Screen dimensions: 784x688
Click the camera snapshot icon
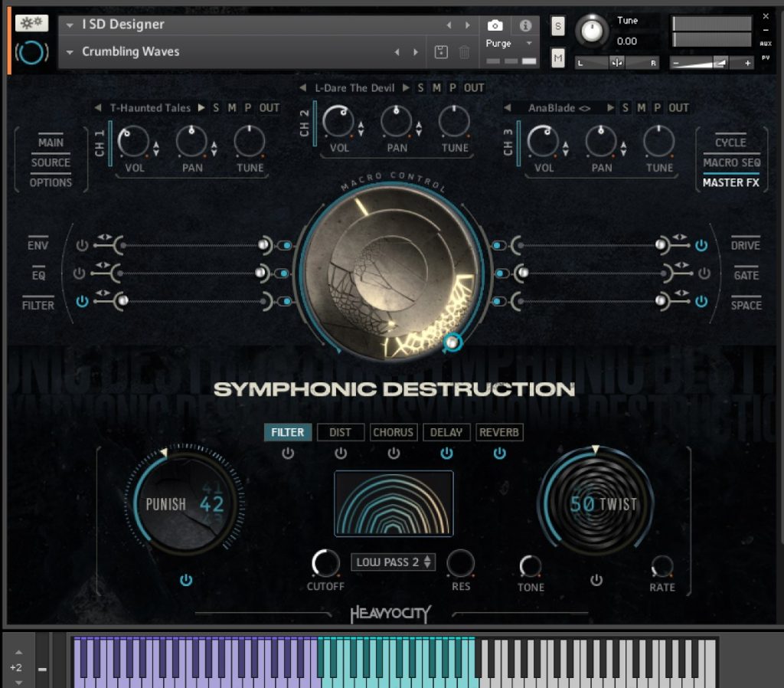click(495, 25)
